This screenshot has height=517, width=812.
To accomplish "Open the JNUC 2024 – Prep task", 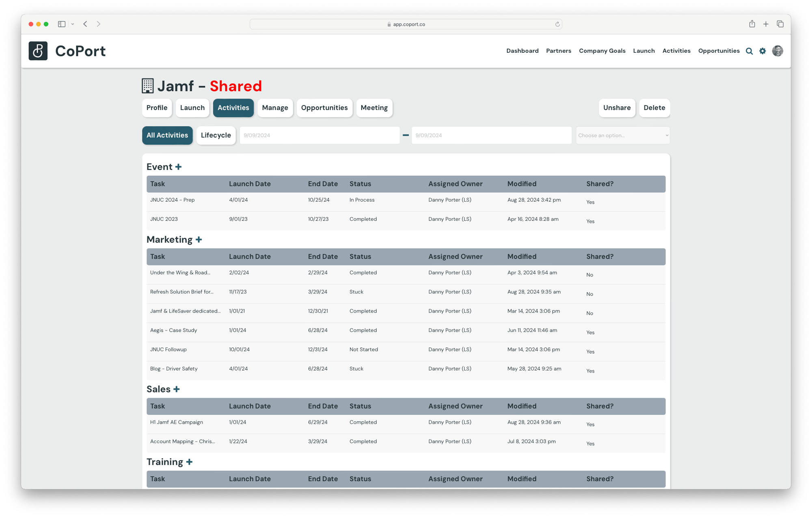I will pos(172,200).
